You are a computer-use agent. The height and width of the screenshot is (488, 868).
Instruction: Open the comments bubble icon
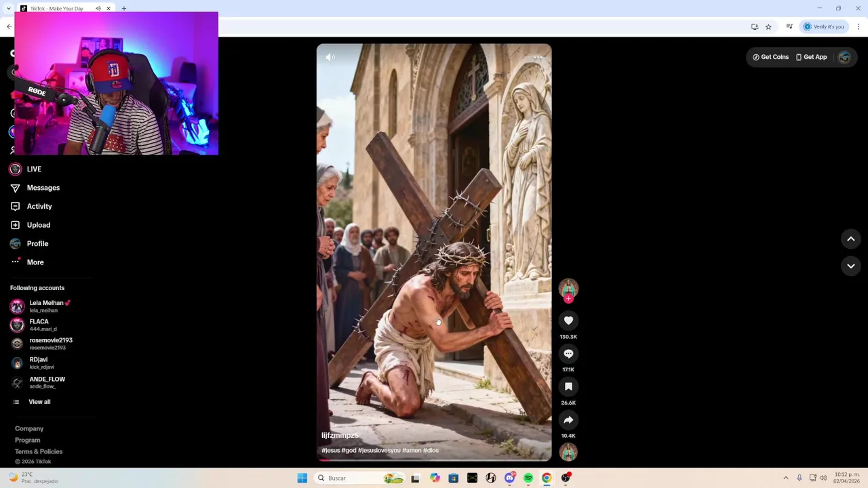[x=568, y=354]
